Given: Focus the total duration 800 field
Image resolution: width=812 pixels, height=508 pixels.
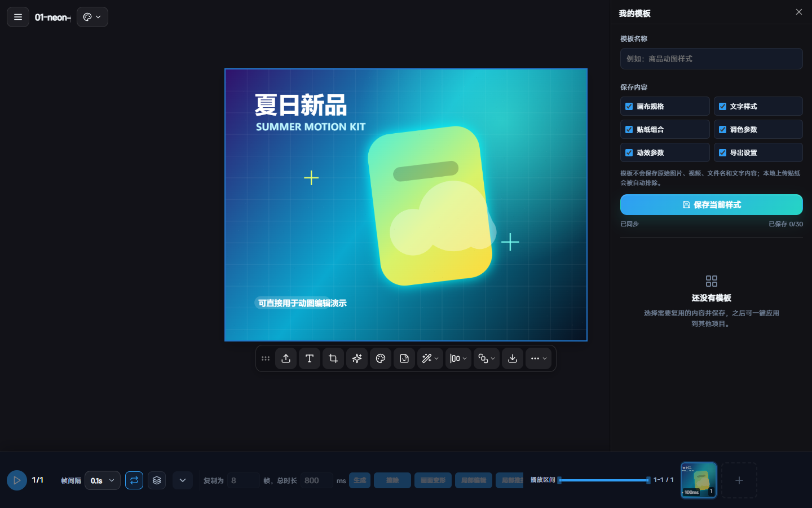Looking at the screenshot, I should (316, 480).
